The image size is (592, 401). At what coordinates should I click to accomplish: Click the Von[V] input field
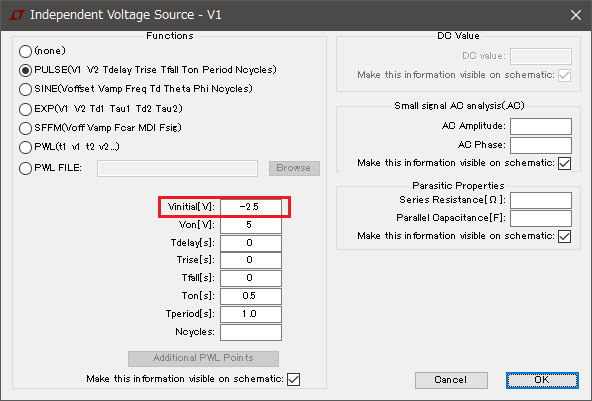point(251,225)
